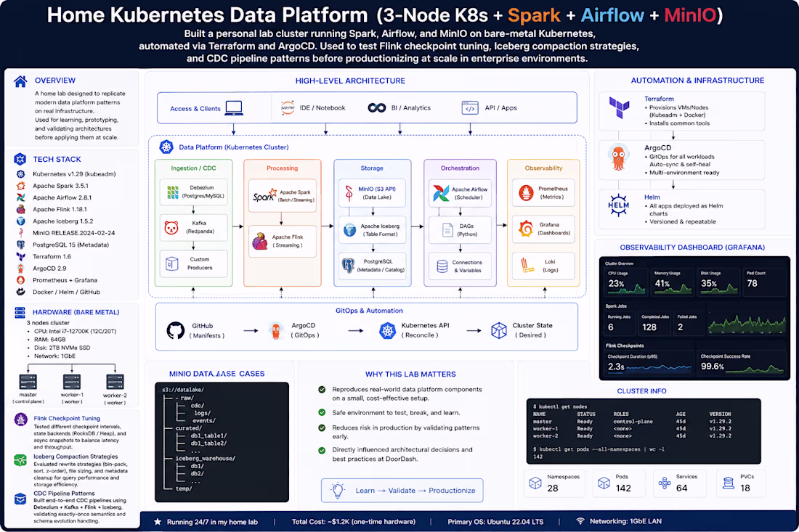The image size is (799, 532).
Task: Select the 'iceberg_warehouse/' folder in the datalake tree
Action: 206,458
